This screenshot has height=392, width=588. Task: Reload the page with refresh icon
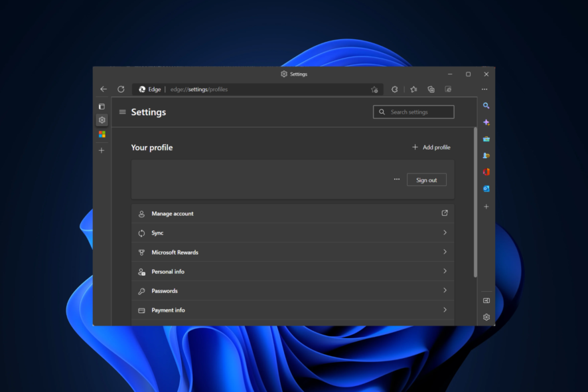coord(121,89)
